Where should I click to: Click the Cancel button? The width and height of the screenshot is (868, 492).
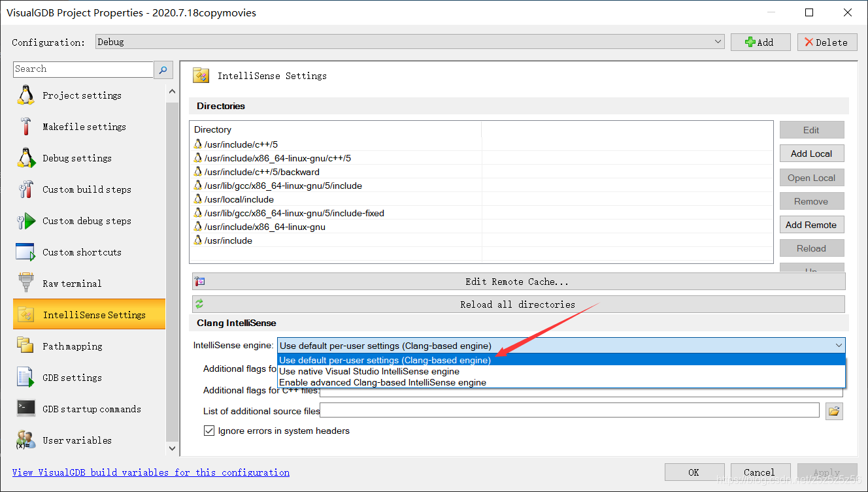[x=759, y=472]
